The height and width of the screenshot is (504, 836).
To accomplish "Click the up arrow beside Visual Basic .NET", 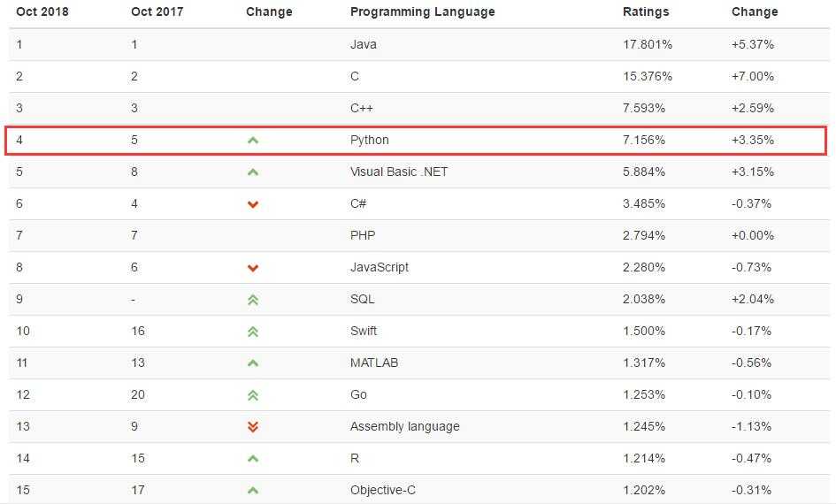I will pos(253,172).
